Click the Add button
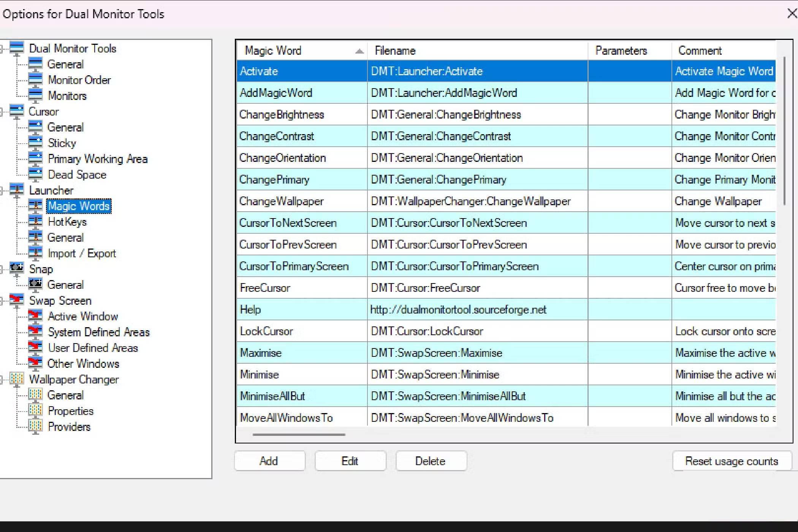 [269, 461]
